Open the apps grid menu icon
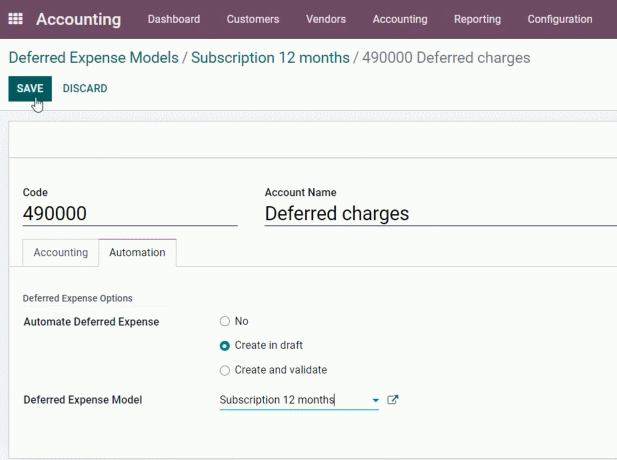This screenshot has width=617, height=460. coord(15,19)
